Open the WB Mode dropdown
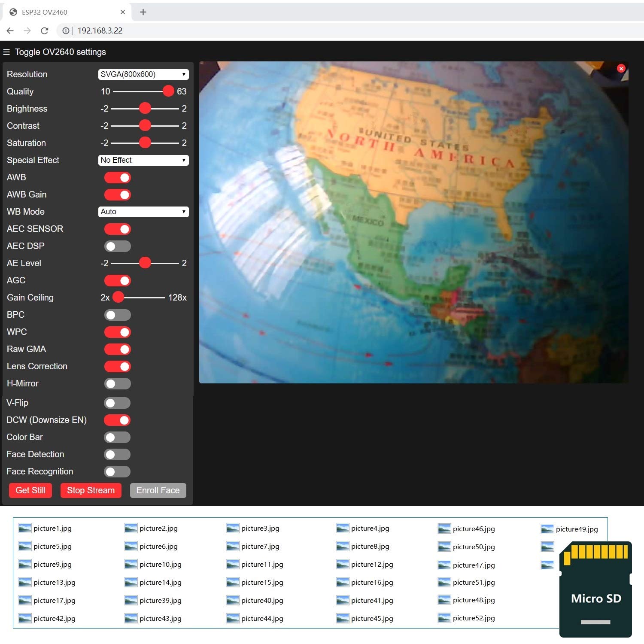The width and height of the screenshot is (644, 644). (x=143, y=212)
